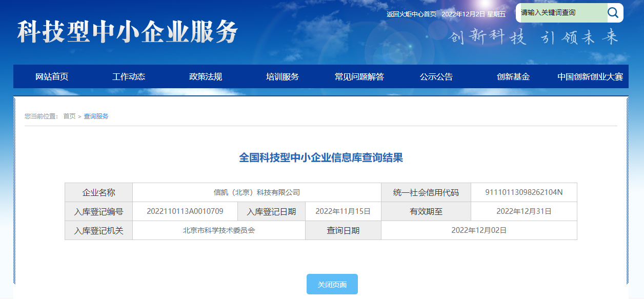This screenshot has height=299, width=644.
Task: Click the 统一社会信用代码 label cell
Action: 426,192
